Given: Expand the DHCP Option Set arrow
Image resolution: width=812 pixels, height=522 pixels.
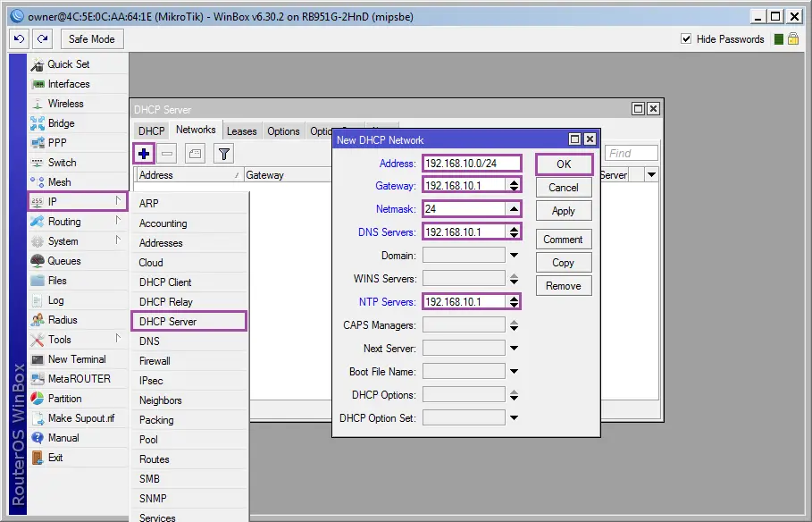Looking at the screenshot, I should (514, 418).
